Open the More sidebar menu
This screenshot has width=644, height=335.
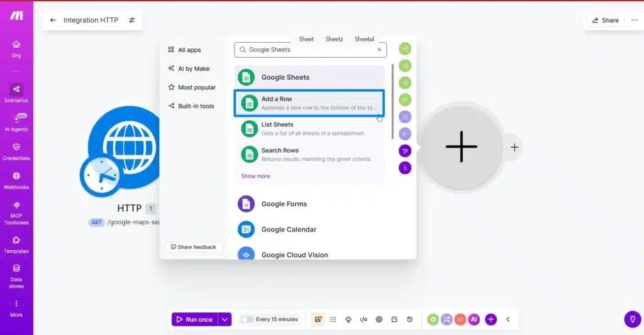tap(16, 309)
